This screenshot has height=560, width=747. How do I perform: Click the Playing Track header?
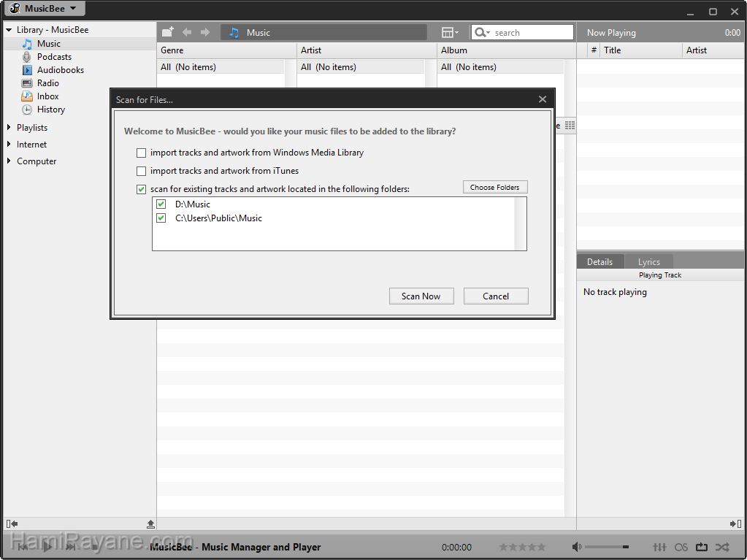pos(660,275)
